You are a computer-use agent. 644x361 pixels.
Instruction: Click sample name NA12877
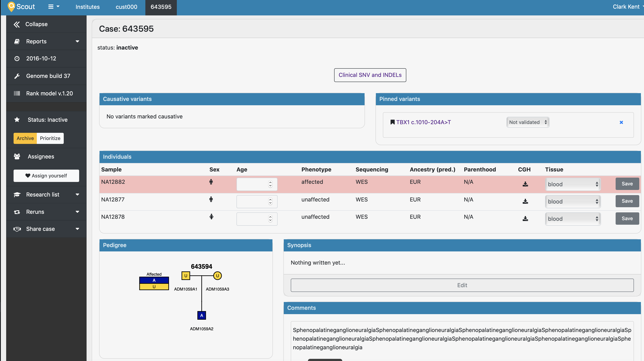tap(113, 199)
